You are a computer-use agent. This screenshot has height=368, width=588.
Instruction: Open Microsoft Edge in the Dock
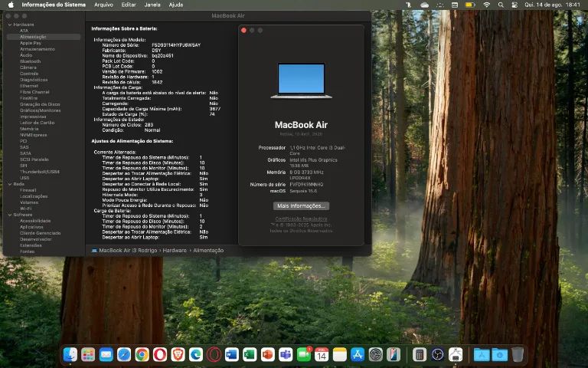(x=196, y=354)
